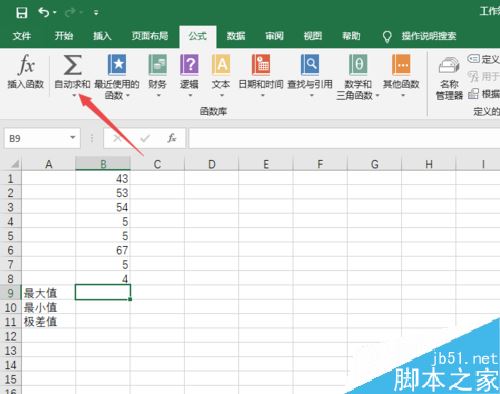The height and width of the screenshot is (394, 500).
Task: Click the 插入函数 fx icon
Action: [26, 64]
